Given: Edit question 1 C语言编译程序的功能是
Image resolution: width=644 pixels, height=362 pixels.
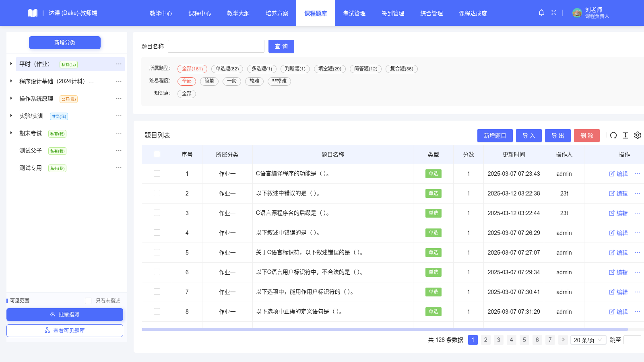Looking at the screenshot, I should click(x=618, y=174).
